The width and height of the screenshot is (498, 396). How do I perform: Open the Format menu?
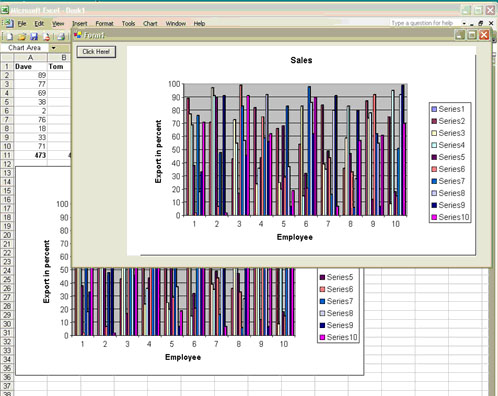[x=104, y=24]
